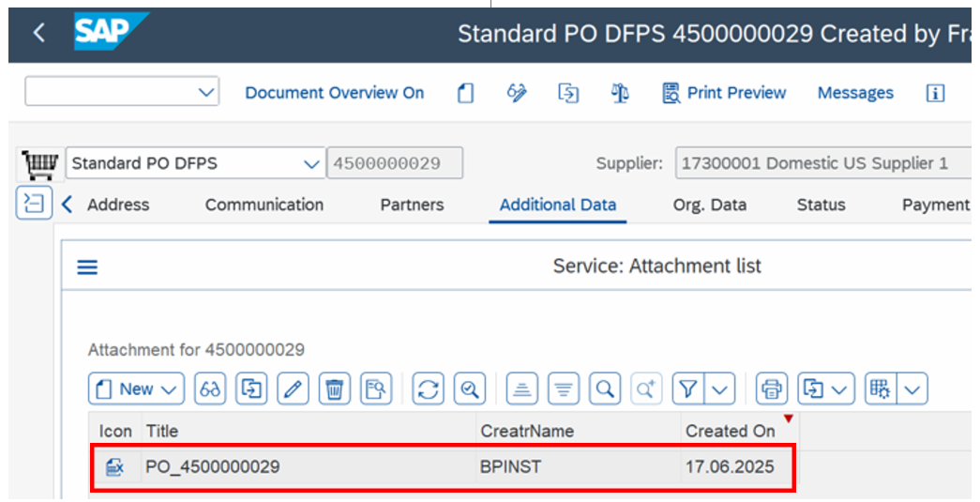This screenshot has height=502, width=980.
Task: Expand the Standard PO DFPS type dropdown
Action: tap(311, 163)
